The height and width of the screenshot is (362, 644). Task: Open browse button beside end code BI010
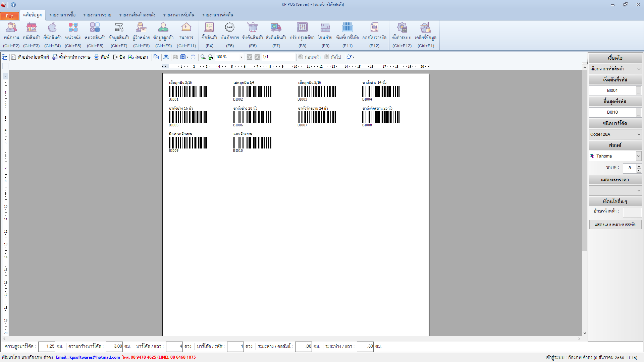coord(639,112)
